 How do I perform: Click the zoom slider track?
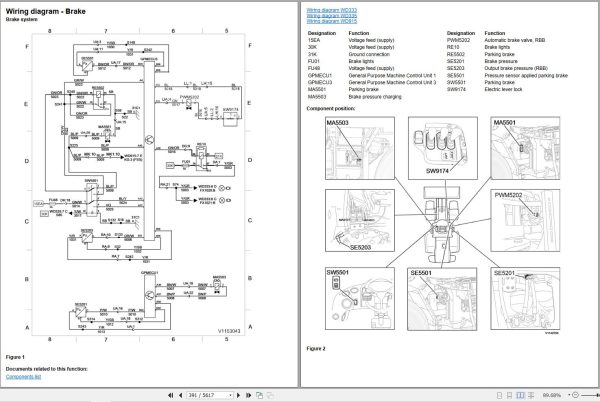(x=590, y=395)
